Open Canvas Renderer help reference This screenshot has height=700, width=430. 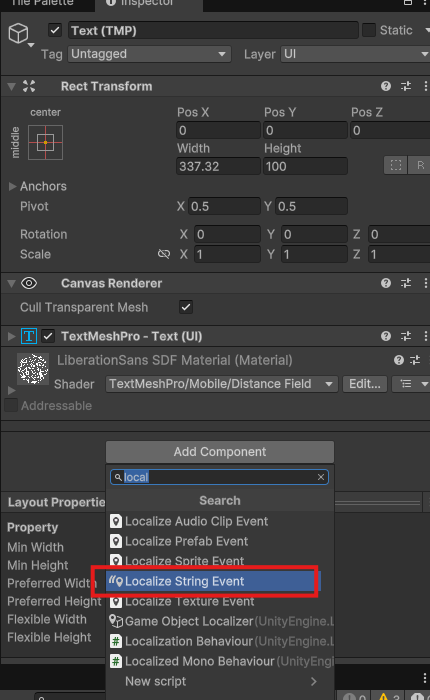[x=386, y=283]
